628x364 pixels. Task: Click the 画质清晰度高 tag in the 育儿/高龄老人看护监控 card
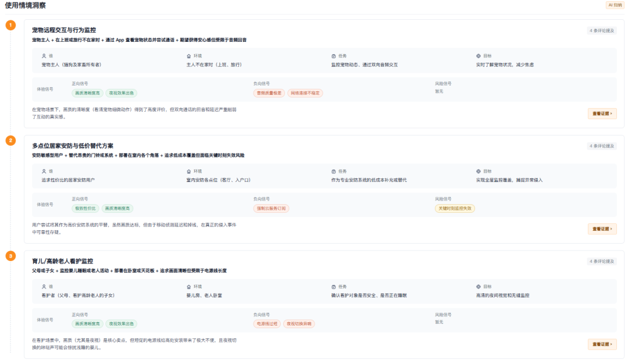coord(87,323)
